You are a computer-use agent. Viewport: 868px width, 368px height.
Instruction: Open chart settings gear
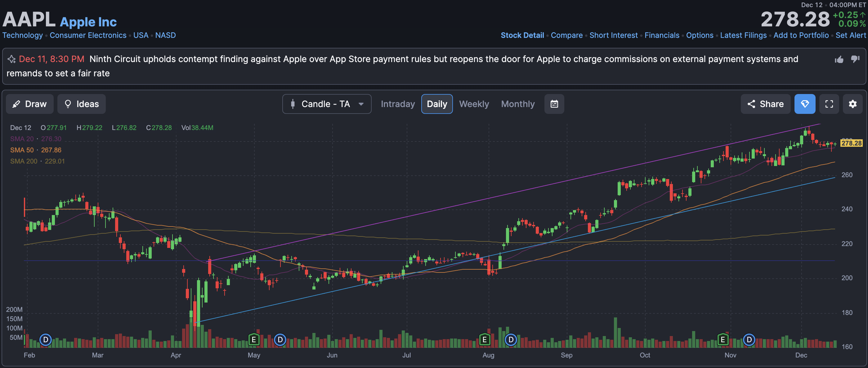click(852, 104)
